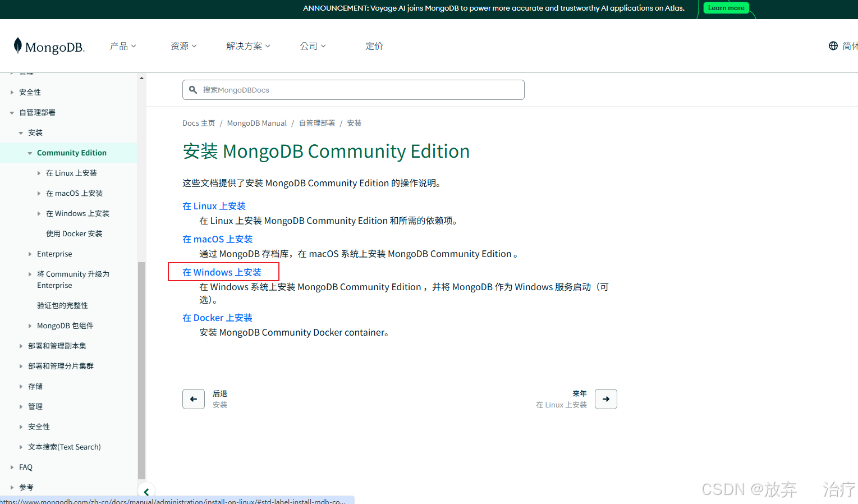Click the sidebar scroll-up arrow
This screenshot has height=504, width=858.
pyautogui.click(x=141, y=78)
